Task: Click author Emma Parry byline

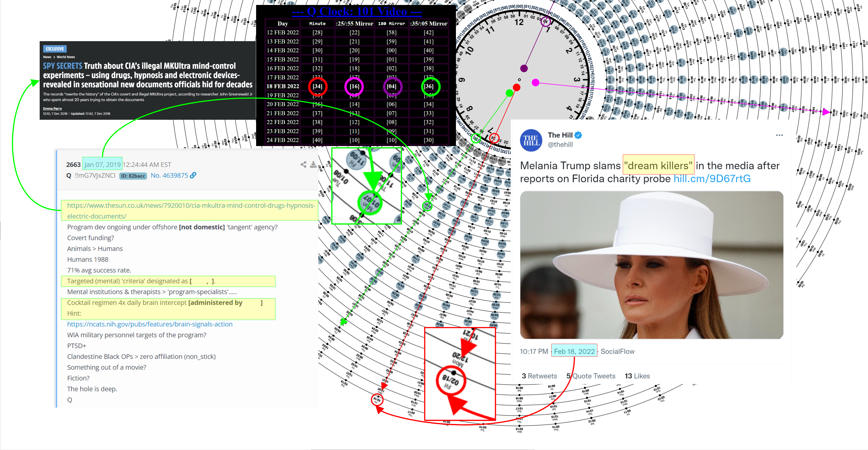Action: click(x=52, y=109)
